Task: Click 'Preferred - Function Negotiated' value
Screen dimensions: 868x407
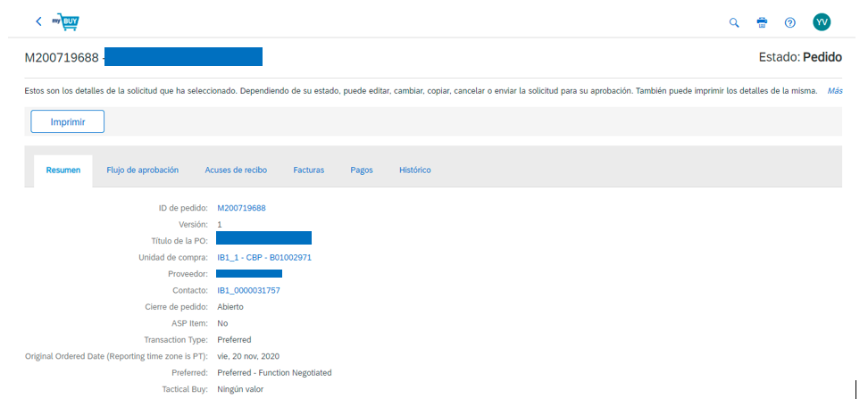Action: (274, 373)
